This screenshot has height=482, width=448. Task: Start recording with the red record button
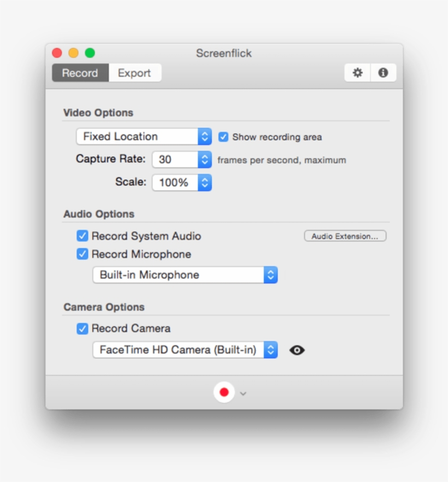(224, 392)
